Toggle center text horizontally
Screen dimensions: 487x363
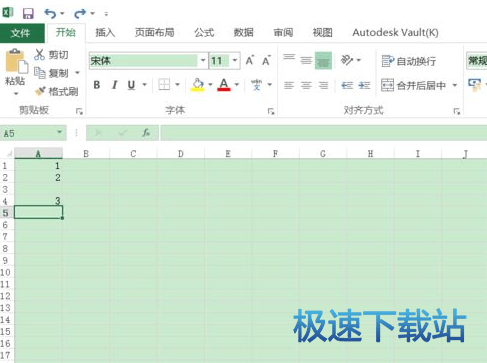coord(306,85)
